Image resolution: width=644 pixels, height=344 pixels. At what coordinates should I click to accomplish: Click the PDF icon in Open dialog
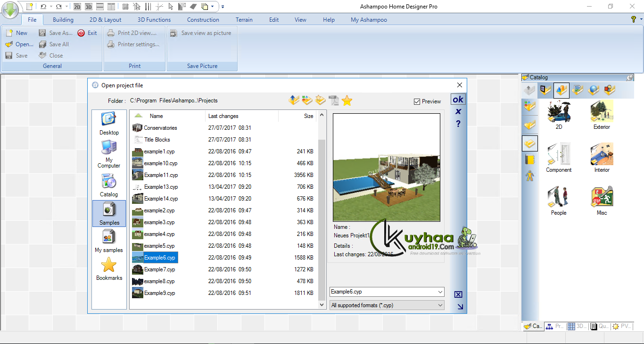click(x=334, y=100)
